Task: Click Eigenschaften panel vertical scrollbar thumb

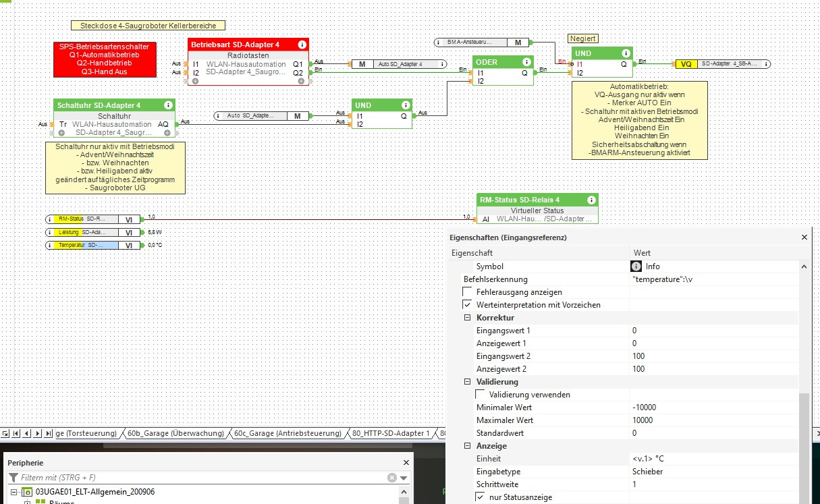Action: click(x=804, y=449)
